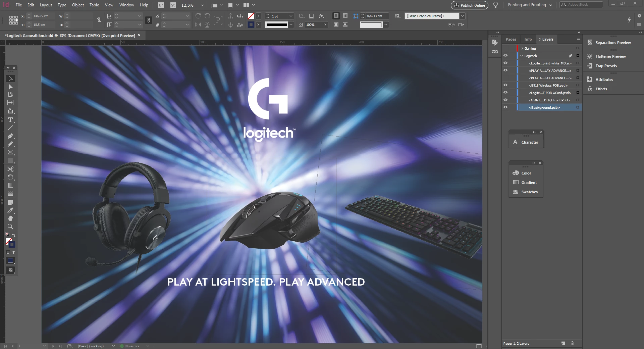644x349 pixels.
Task: Select the Selection tool arrow
Action: coord(10,79)
